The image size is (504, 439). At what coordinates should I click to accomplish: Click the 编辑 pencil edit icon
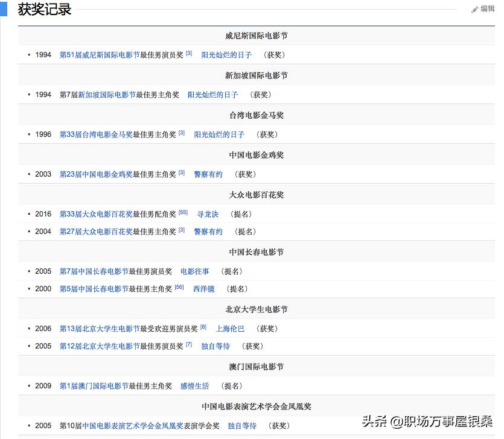(475, 10)
